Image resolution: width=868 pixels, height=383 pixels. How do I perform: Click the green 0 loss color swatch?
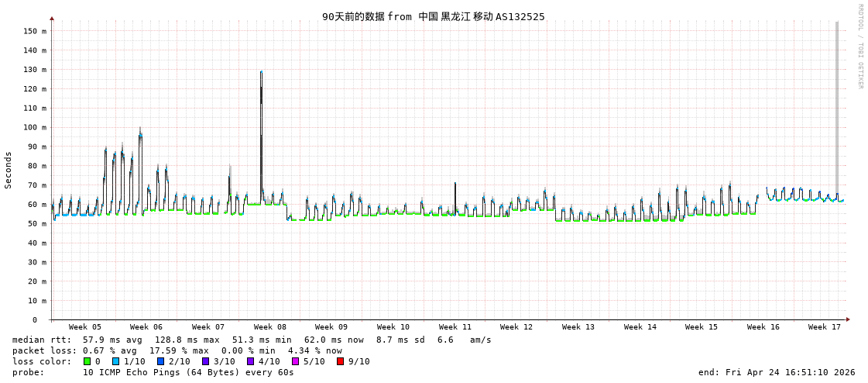pyautogui.click(x=87, y=361)
